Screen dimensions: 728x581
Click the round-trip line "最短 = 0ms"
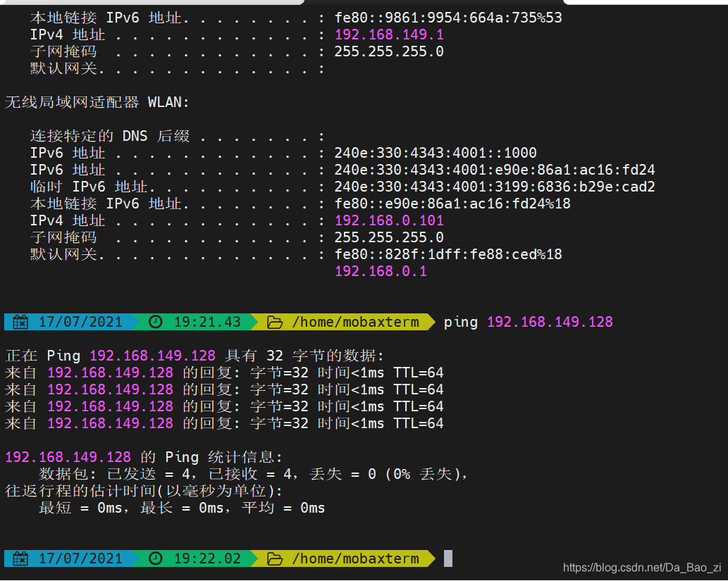tap(182, 508)
